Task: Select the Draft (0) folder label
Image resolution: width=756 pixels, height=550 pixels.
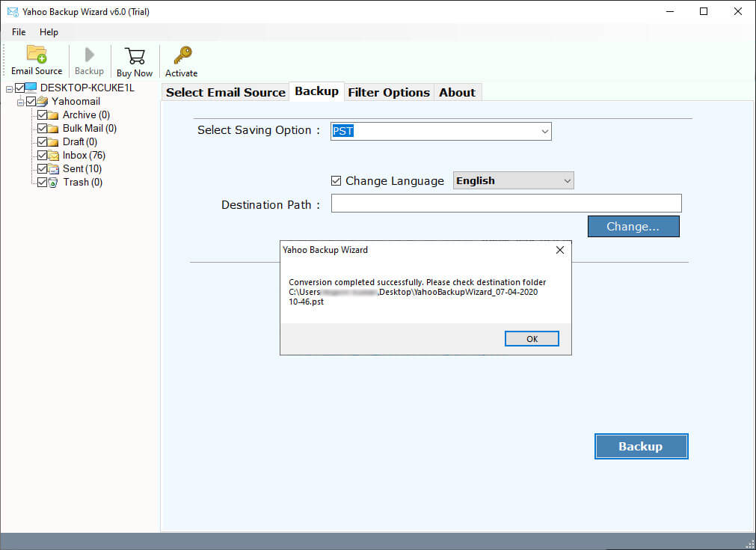Action: point(80,142)
